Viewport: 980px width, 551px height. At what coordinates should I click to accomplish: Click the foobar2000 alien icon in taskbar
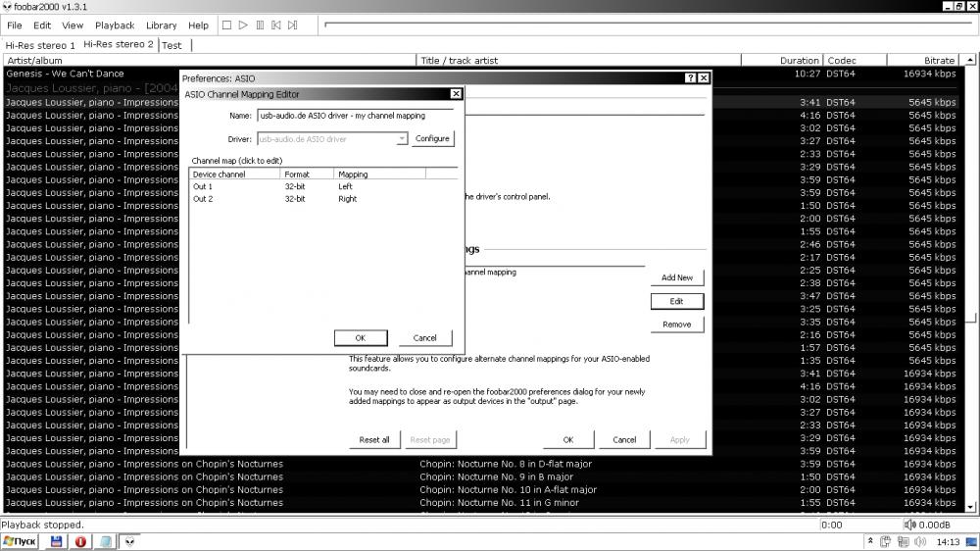128,541
